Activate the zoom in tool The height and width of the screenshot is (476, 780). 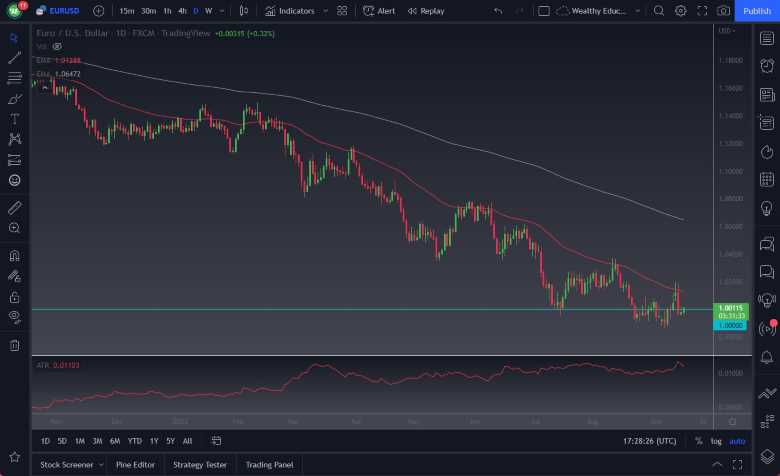pyautogui.click(x=14, y=228)
